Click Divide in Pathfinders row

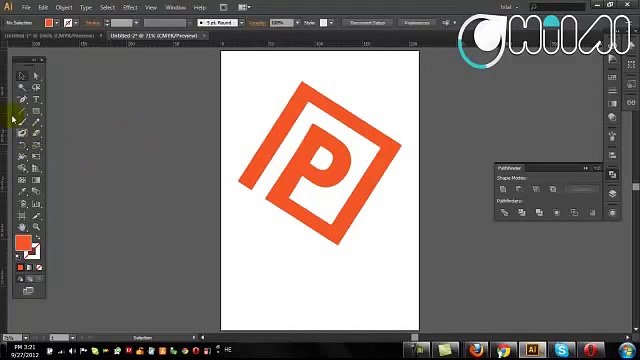point(504,212)
